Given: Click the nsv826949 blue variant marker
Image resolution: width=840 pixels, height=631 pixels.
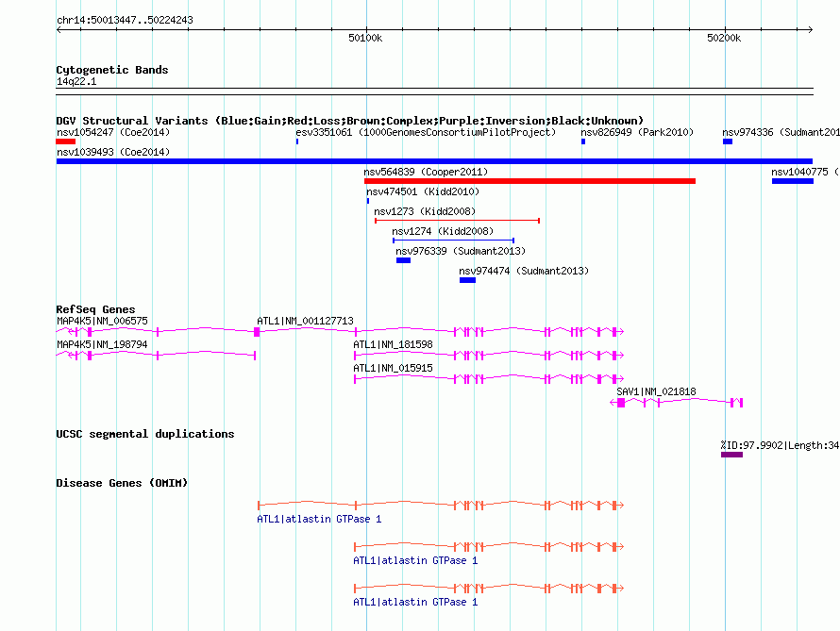Looking at the screenshot, I should point(583,141).
